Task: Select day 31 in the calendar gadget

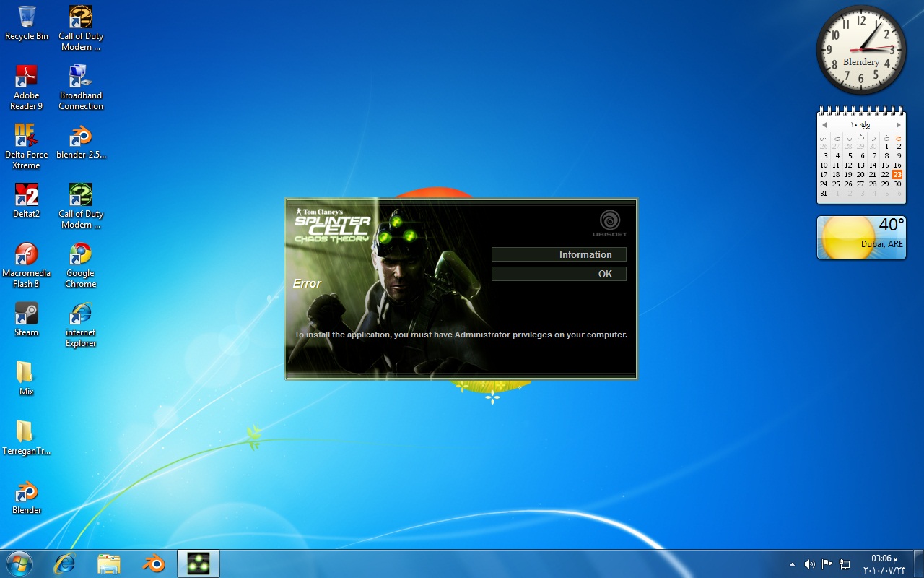Action: click(x=824, y=193)
